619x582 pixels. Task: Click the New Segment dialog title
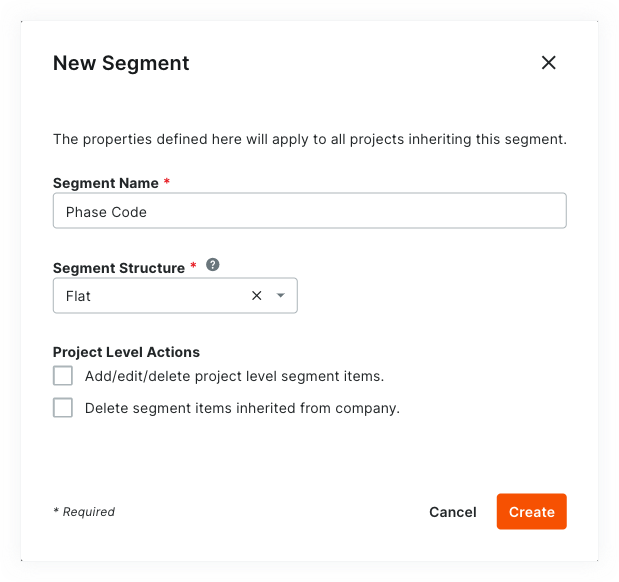click(x=121, y=63)
